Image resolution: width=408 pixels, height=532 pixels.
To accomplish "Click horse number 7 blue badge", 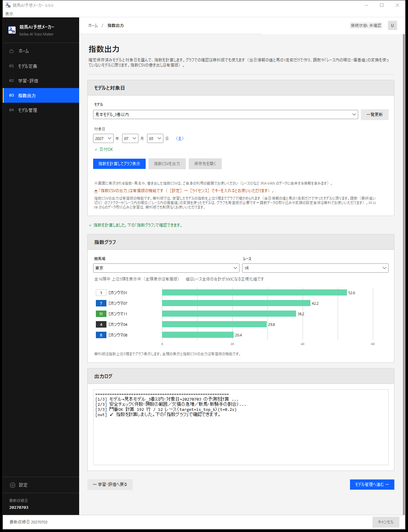I will tap(101, 303).
